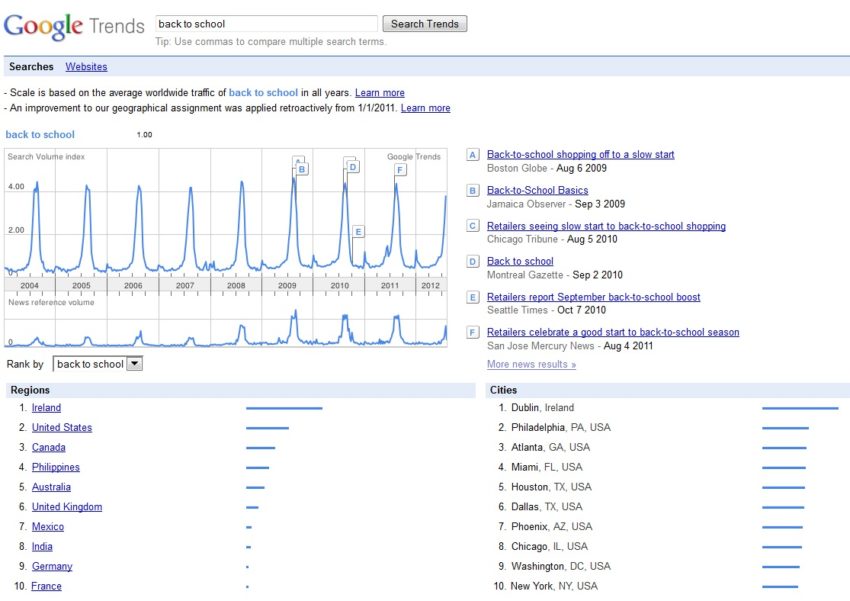Click Chicago, IL, USA city entry
Image resolution: width=850 pixels, height=601 pixels.
[x=549, y=546]
